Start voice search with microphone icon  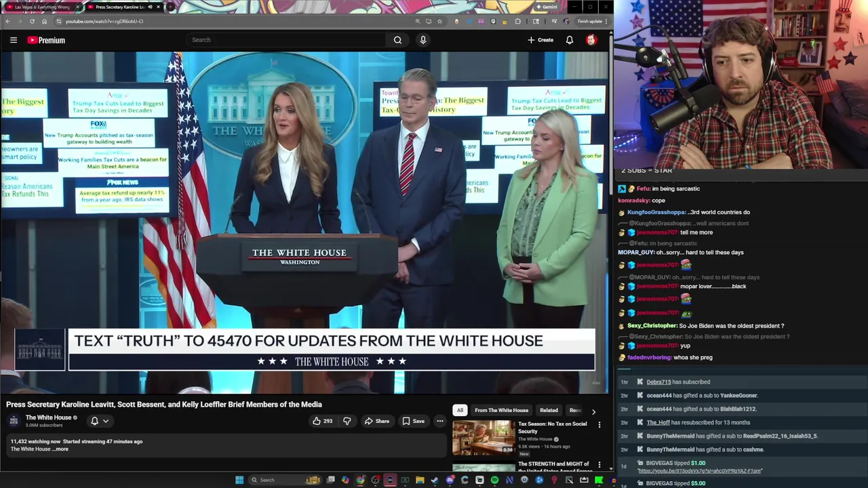pyautogui.click(x=423, y=40)
